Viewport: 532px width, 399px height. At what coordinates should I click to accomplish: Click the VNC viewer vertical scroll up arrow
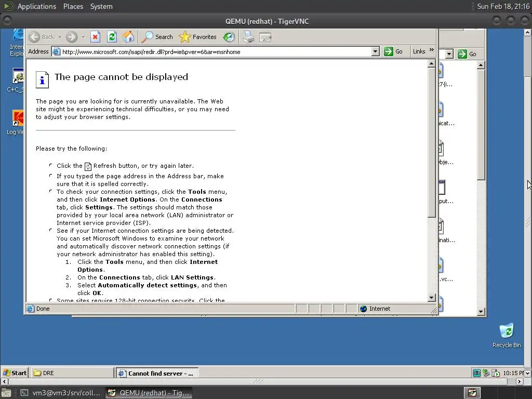(x=528, y=33)
